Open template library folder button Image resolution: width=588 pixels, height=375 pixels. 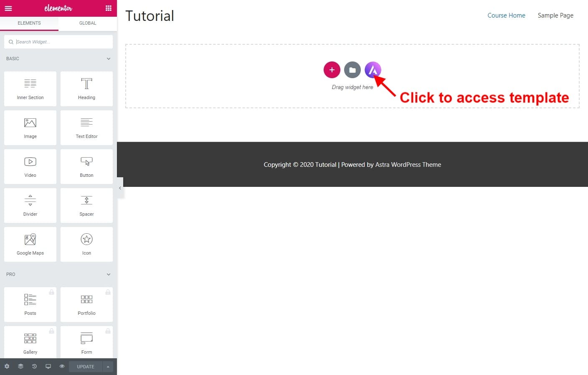click(x=352, y=70)
